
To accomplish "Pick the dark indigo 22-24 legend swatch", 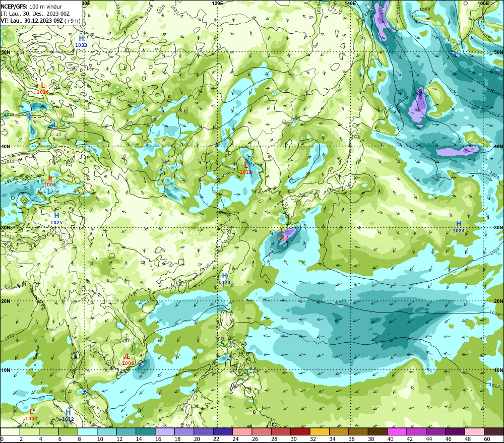I will tap(223, 431).
